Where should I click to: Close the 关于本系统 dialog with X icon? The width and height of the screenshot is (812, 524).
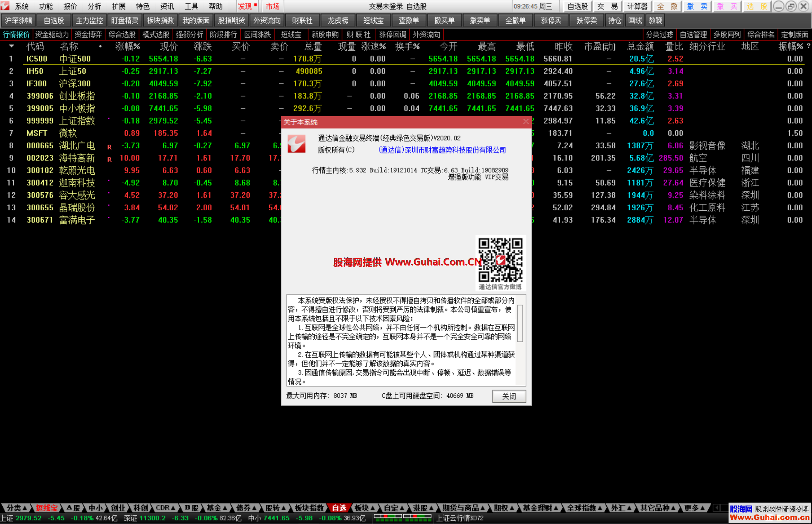click(526, 122)
